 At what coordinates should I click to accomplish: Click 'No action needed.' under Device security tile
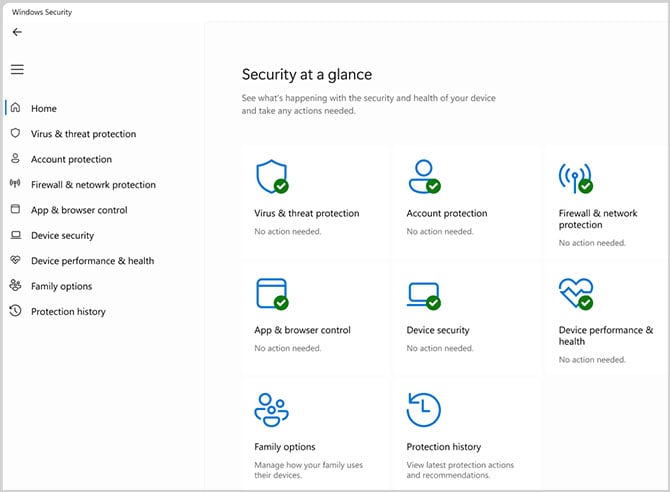click(x=440, y=348)
